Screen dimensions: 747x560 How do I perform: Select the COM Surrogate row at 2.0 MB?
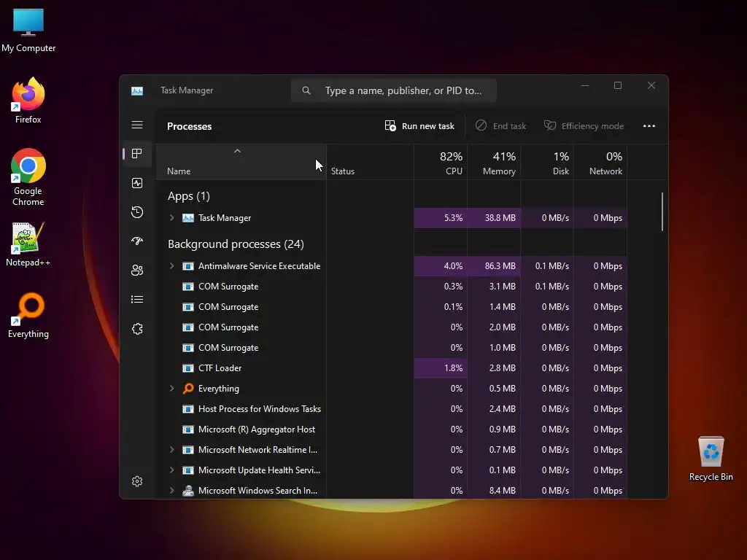click(391, 327)
